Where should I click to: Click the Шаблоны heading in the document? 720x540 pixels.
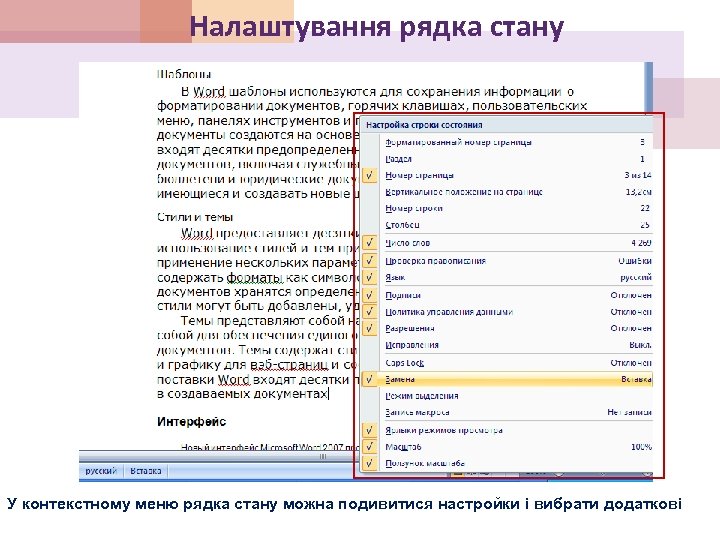point(184,74)
